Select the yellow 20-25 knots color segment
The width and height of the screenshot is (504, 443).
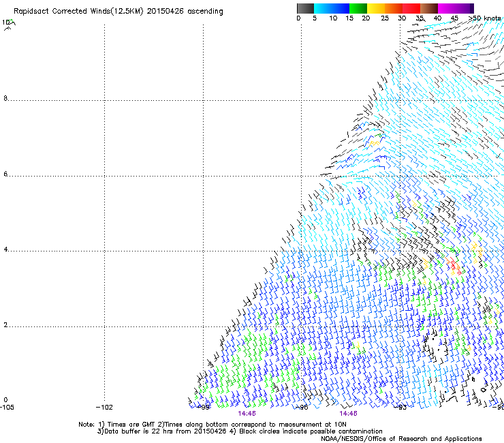coord(376,8)
